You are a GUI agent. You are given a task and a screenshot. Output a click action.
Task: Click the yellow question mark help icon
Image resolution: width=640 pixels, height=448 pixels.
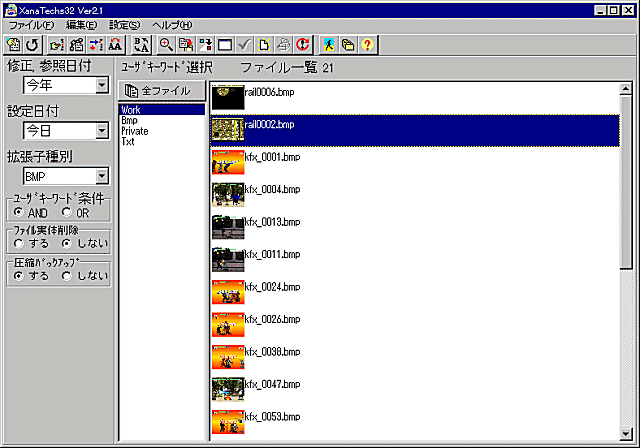click(x=367, y=44)
